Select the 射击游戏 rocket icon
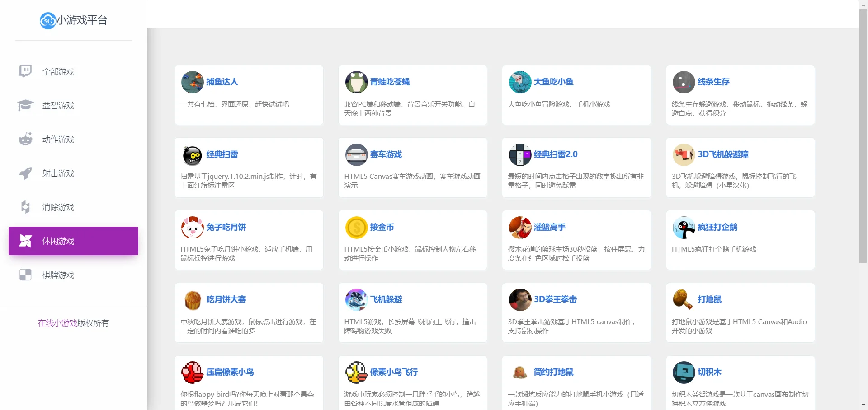This screenshot has height=410, width=868. click(x=25, y=173)
